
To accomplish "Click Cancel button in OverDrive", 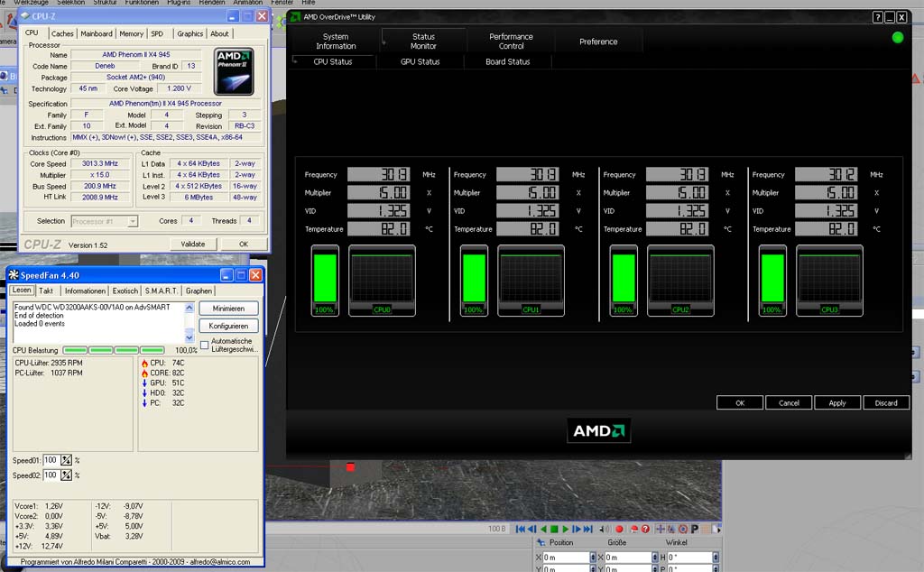I will click(x=789, y=403).
